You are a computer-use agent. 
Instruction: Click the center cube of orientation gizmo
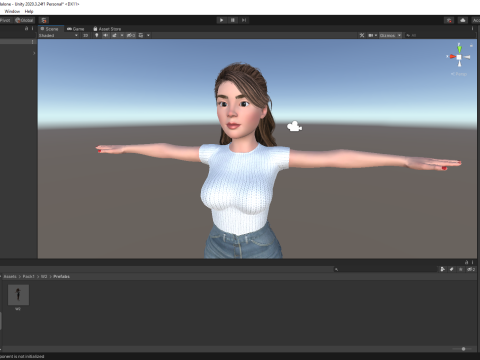[459, 57]
